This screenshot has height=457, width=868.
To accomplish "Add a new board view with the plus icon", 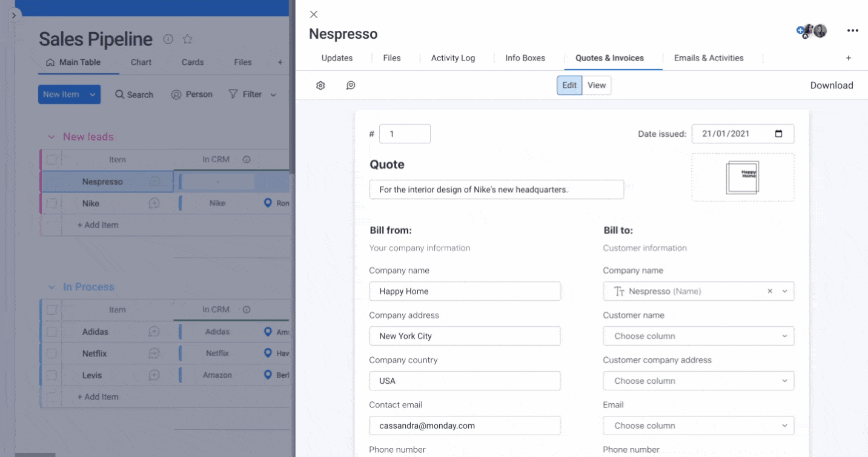I will pyautogui.click(x=280, y=62).
